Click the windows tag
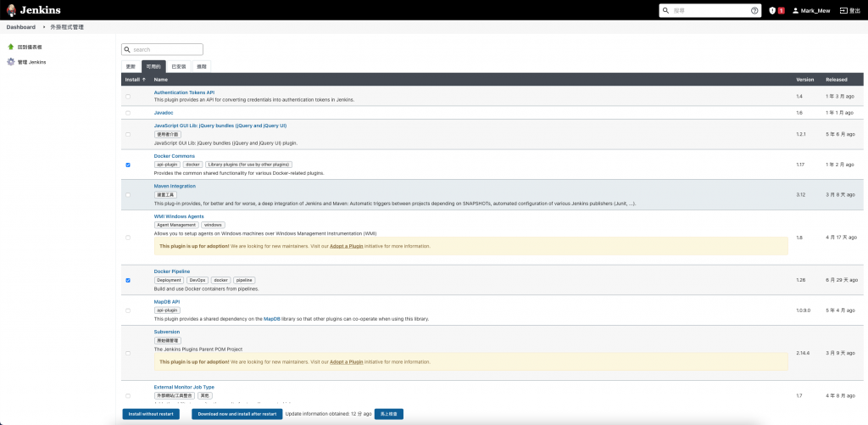The image size is (868, 425). (213, 225)
